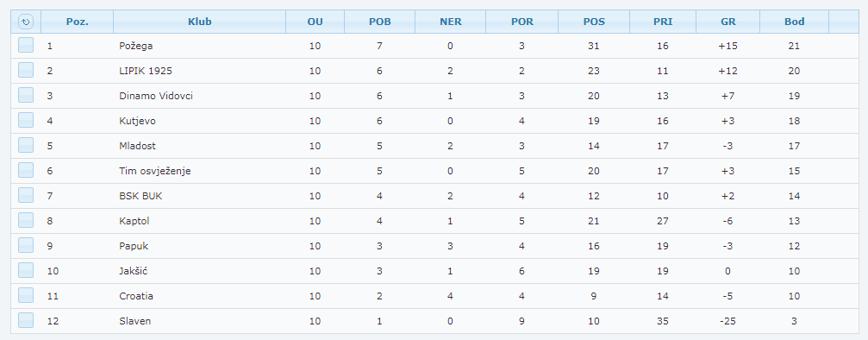The width and height of the screenshot is (868, 340).
Task: Click the POB column header
Action: pos(380,22)
